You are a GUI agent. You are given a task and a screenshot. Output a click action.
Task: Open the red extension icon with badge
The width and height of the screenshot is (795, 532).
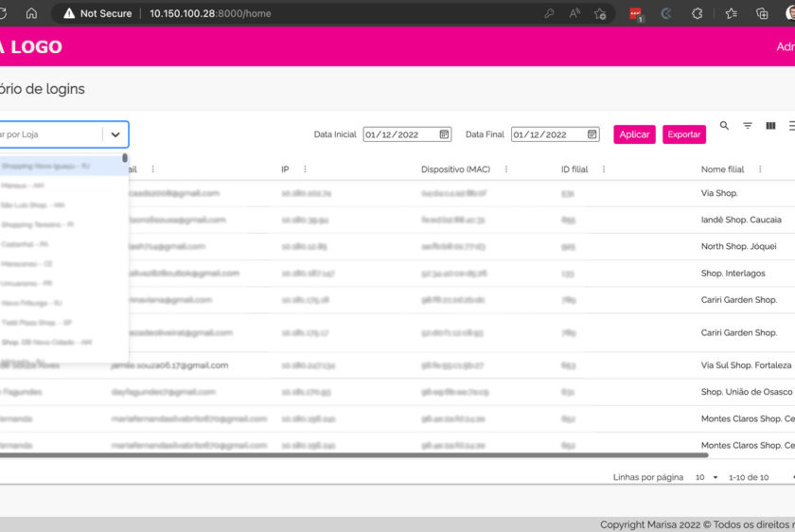pyautogui.click(x=636, y=14)
